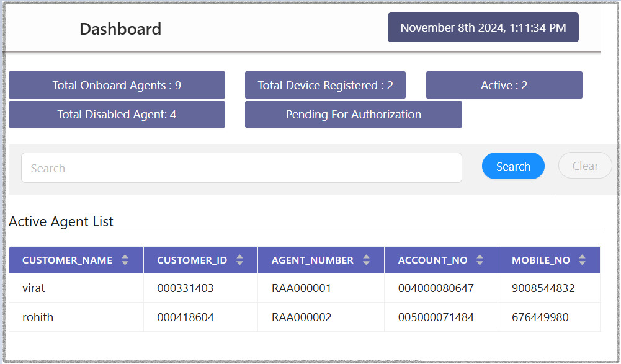This screenshot has height=364, width=621.
Task: Select the virat customer row
Action: tap(34, 288)
